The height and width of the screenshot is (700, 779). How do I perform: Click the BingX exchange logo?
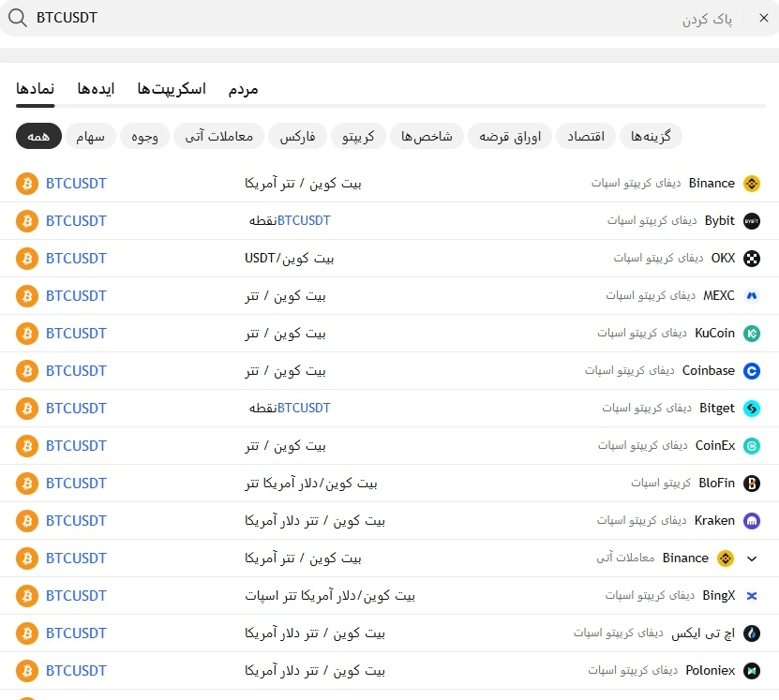pos(752,596)
